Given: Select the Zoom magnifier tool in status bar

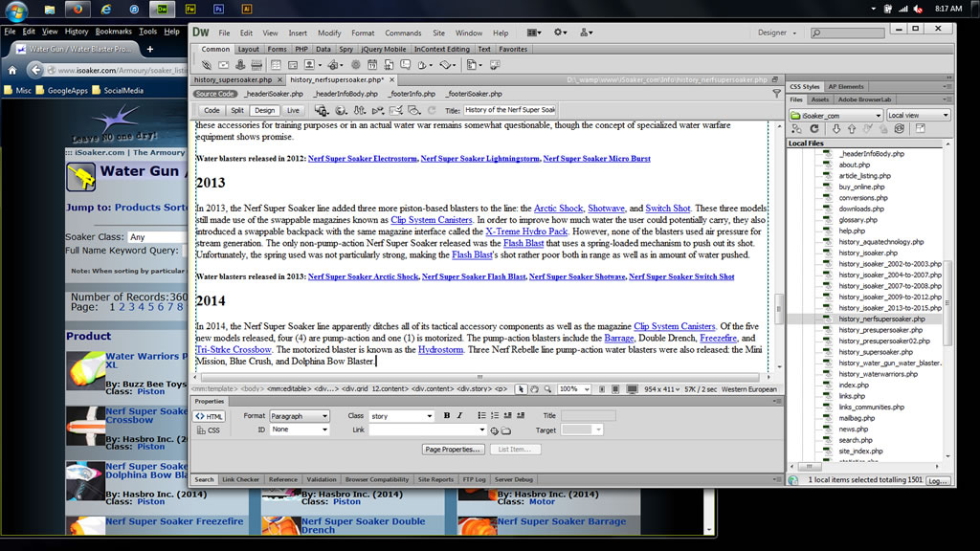Looking at the screenshot, I should pos(548,389).
